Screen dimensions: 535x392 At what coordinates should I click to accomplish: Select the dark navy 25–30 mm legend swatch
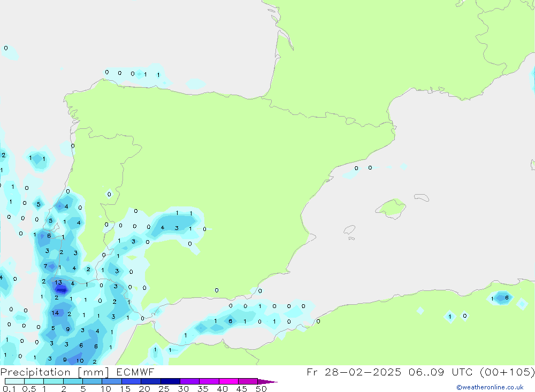click(170, 381)
